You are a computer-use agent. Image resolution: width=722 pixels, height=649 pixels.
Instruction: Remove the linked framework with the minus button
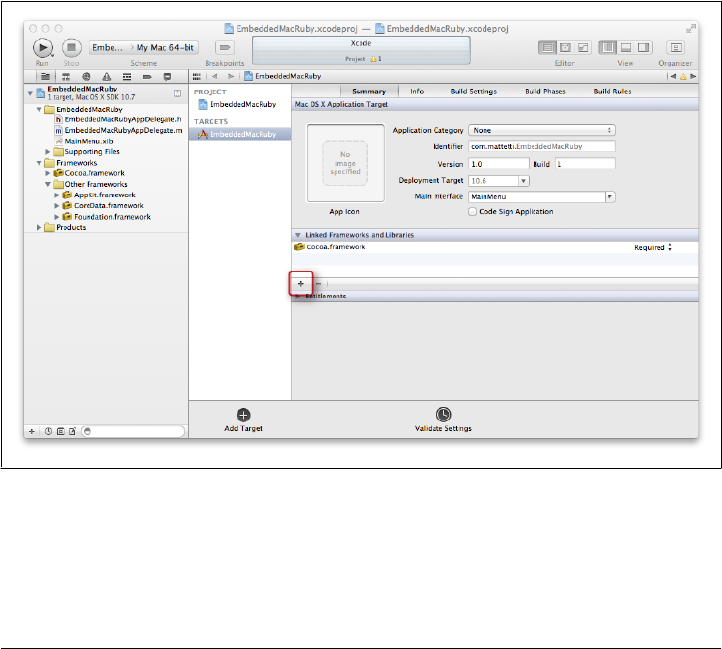click(x=318, y=284)
